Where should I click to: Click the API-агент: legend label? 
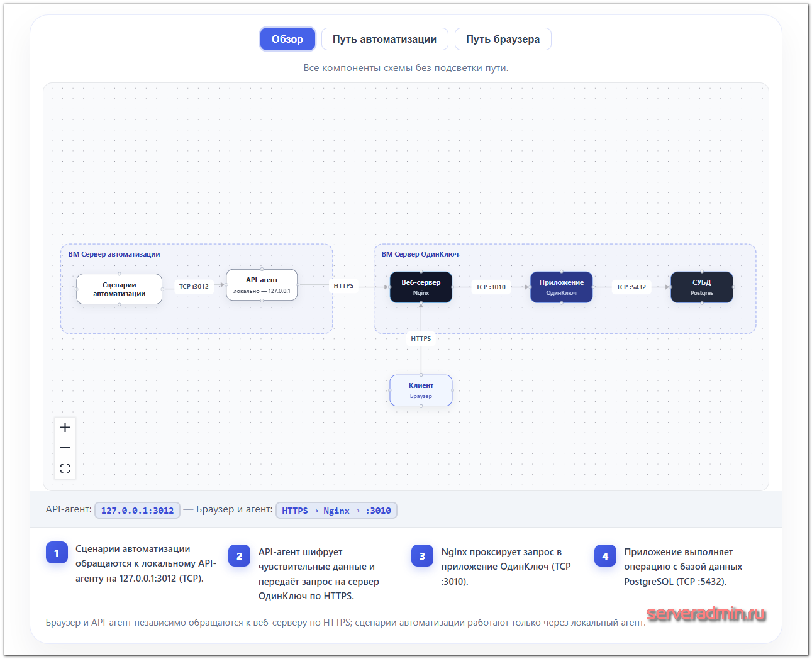(69, 509)
